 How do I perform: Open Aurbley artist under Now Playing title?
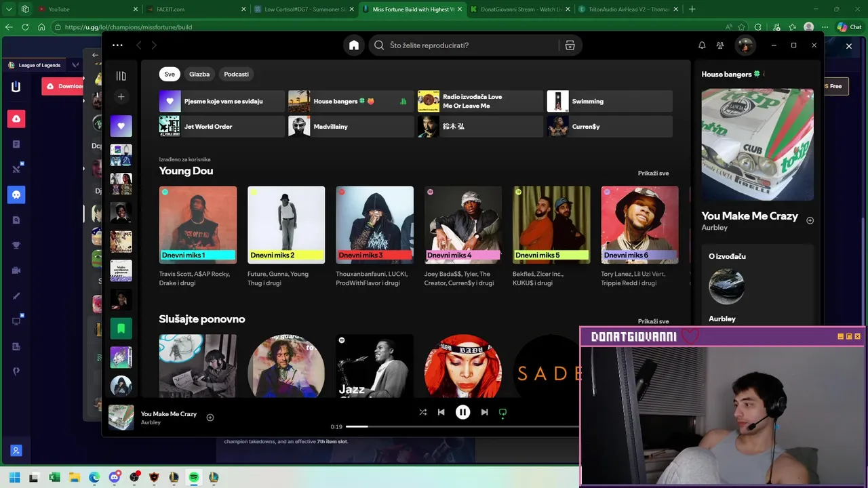[715, 228]
